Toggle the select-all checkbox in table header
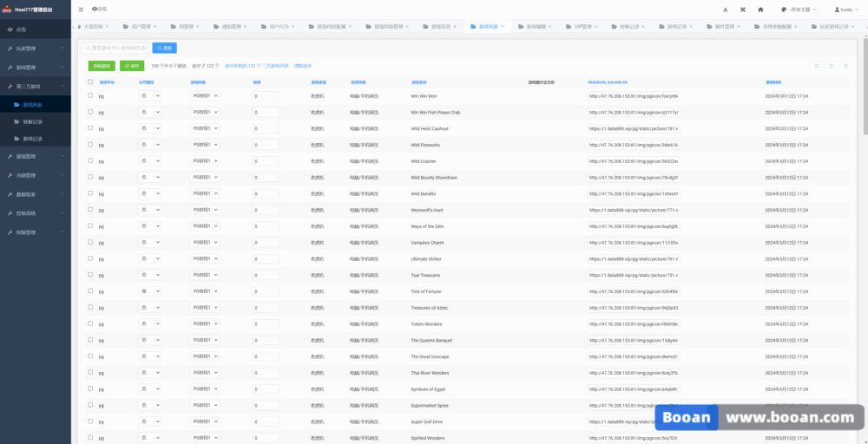 pos(90,82)
